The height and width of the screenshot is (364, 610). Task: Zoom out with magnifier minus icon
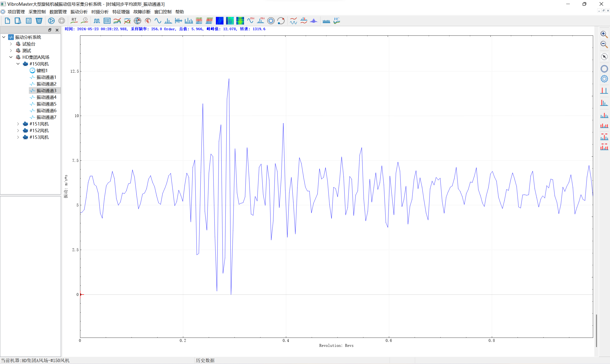click(604, 45)
